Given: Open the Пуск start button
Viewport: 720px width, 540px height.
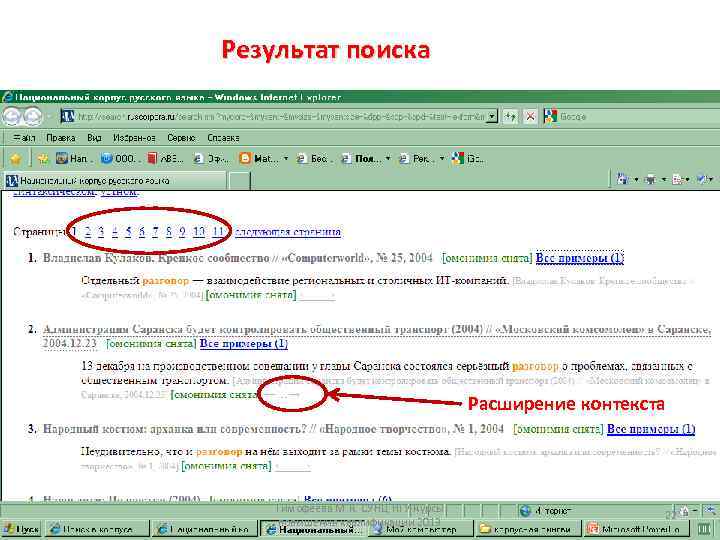Looking at the screenshot, I should [x=21, y=529].
